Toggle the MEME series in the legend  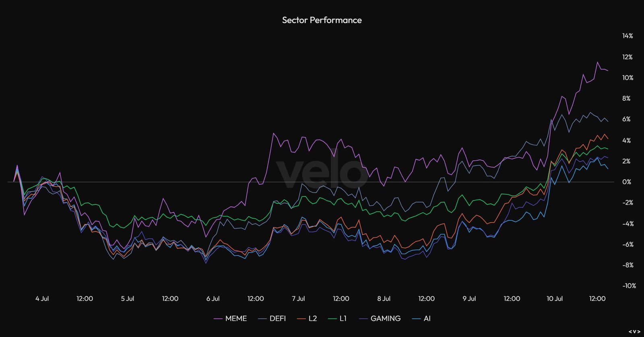click(236, 318)
